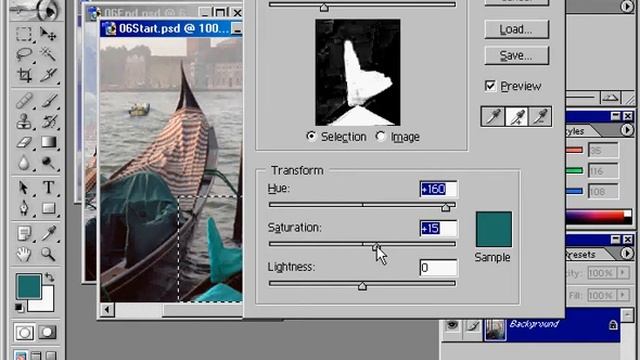640x360 pixels.
Task: Select the Blur tool
Action: point(24,162)
